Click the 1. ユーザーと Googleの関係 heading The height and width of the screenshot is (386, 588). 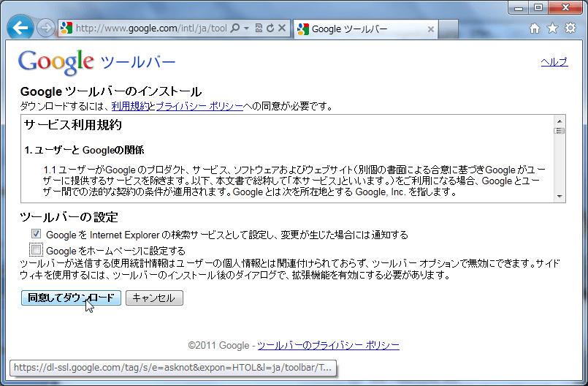[x=85, y=150]
